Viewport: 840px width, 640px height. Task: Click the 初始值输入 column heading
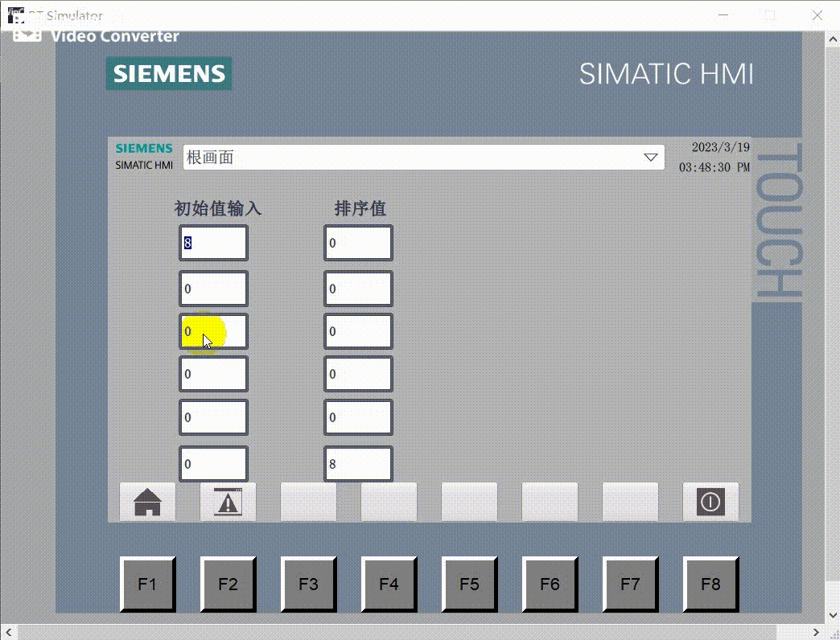[x=218, y=208]
